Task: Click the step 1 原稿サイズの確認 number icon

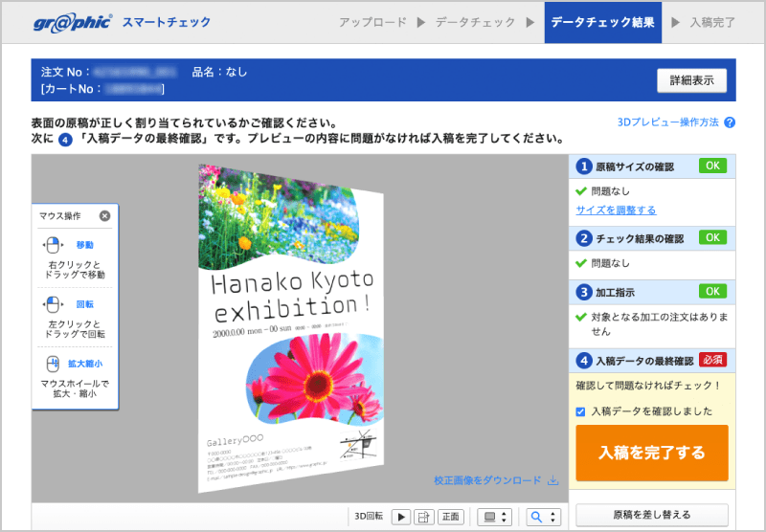Action: (584, 166)
